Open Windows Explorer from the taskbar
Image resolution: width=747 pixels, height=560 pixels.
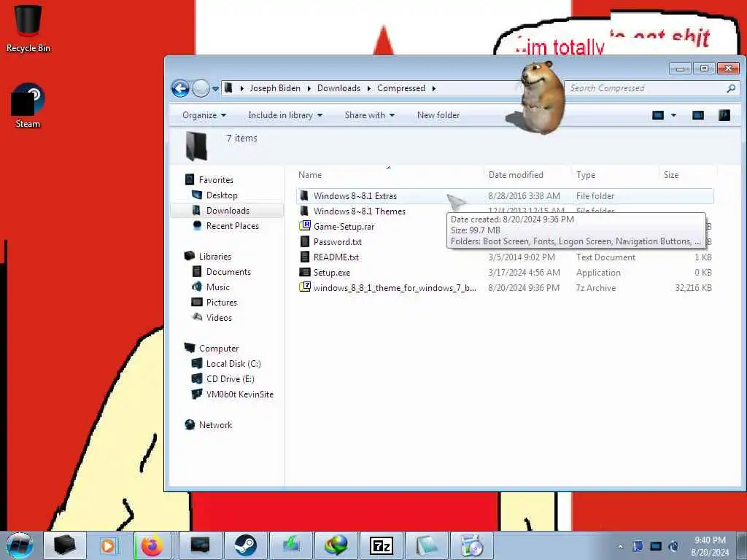[65, 545]
